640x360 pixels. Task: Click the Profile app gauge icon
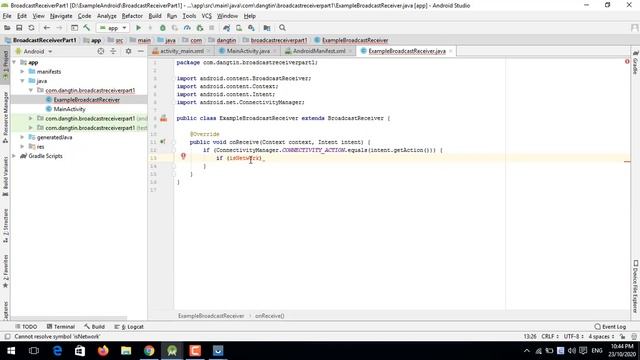(x=187, y=28)
